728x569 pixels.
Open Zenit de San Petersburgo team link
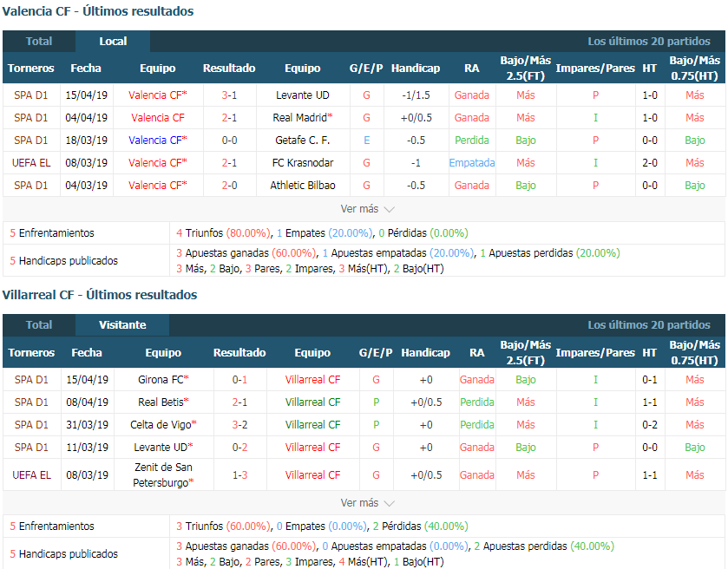coord(163,474)
